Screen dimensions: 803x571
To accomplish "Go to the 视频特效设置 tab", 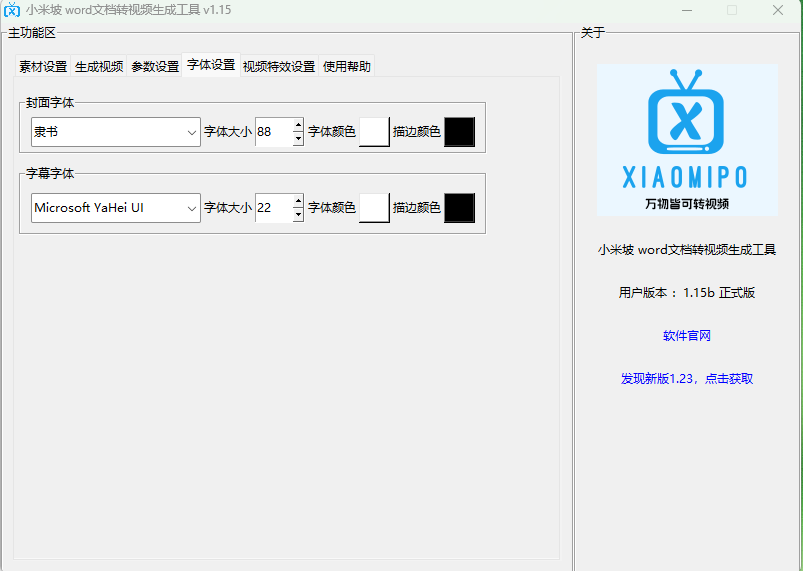I will pos(278,67).
